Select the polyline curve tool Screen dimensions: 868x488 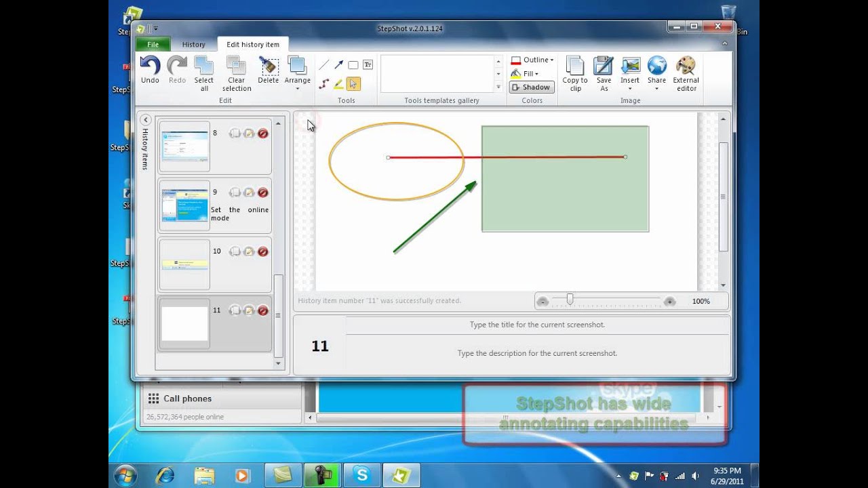(324, 84)
